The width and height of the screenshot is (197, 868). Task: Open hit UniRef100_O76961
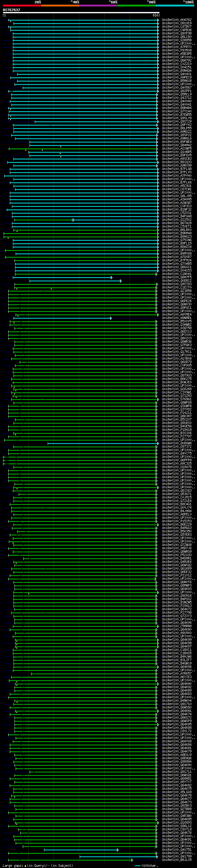click(177, 399)
